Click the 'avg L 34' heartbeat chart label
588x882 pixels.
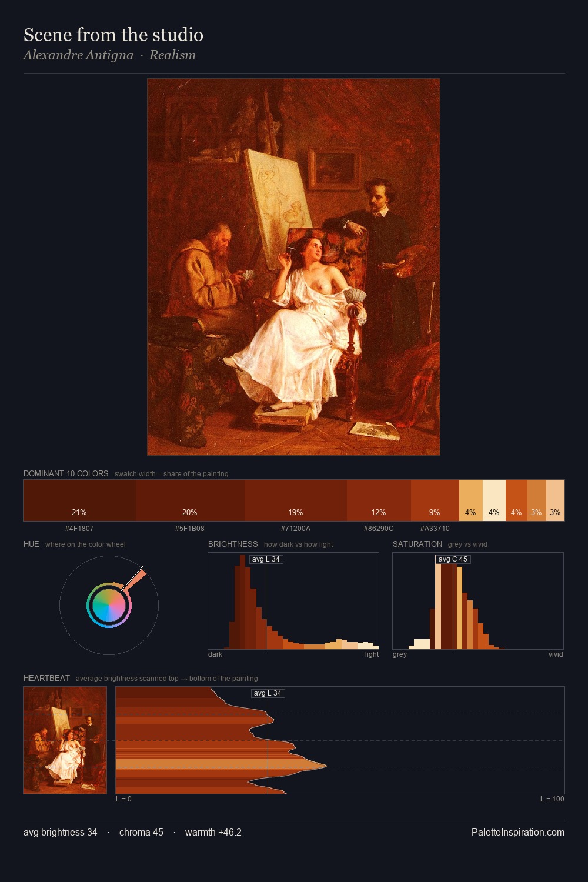268,693
